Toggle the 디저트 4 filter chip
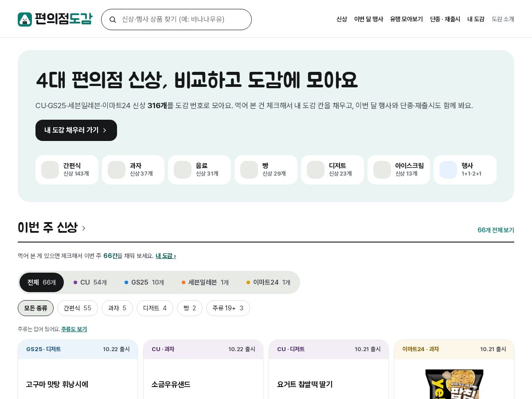This screenshot has width=532, height=399. click(x=155, y=308)
